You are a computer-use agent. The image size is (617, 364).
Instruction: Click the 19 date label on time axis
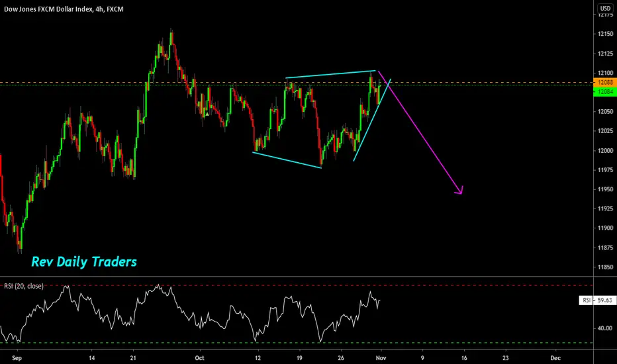(299, 358)
